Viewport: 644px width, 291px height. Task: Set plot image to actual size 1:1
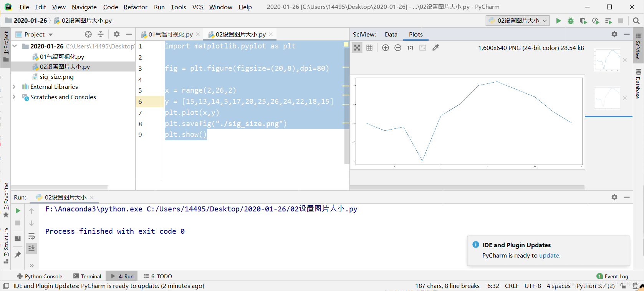410,48
